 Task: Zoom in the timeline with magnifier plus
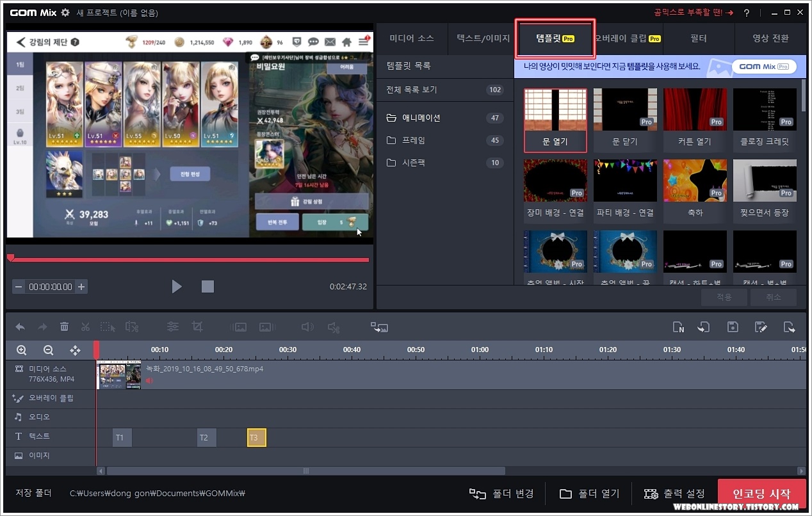(22, 350)
